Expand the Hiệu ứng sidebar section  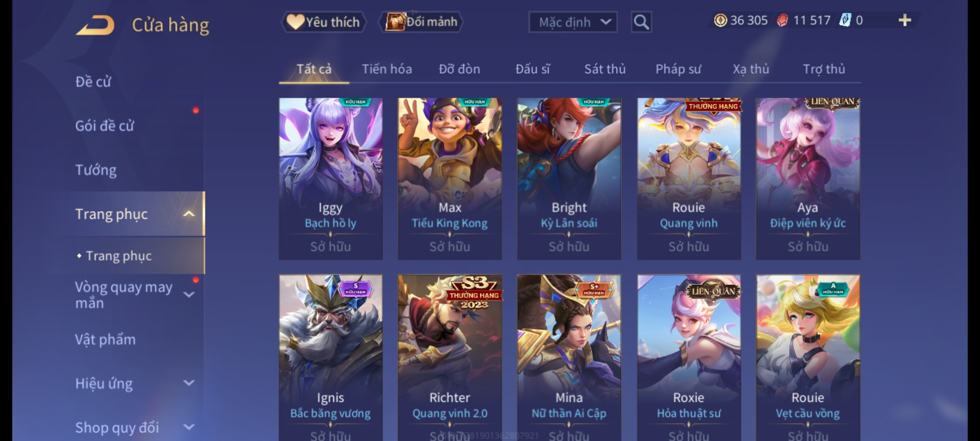coord(189,383)
